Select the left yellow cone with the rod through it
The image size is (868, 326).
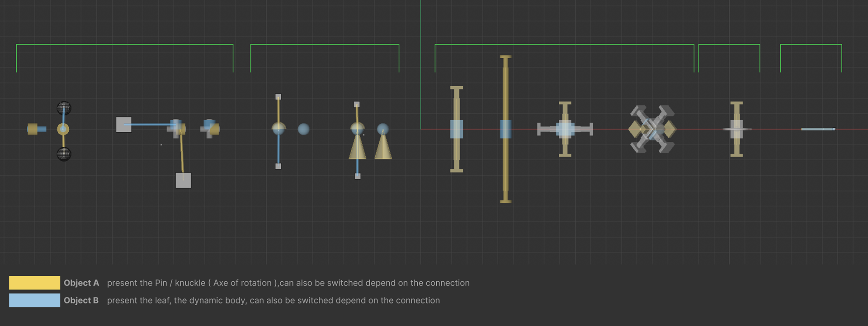tap(358, 145)
